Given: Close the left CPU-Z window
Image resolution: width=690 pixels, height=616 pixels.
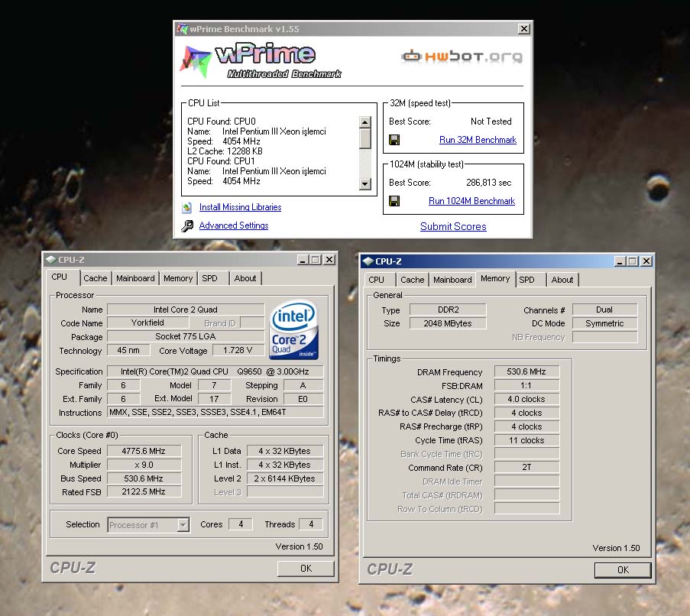Looking at the screenshot, I should (x=329, y=260).
